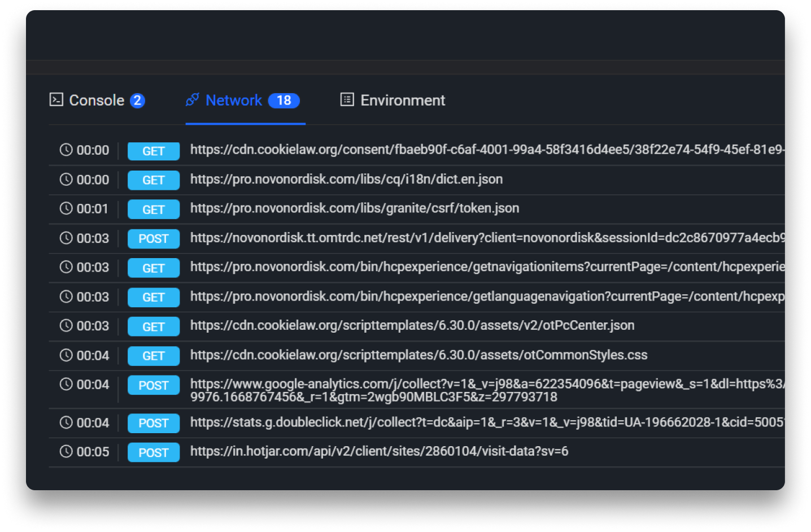The height and width of the screenshot is (532, 811).
Task: Click POST badge for omtrdc delivery request
Action: 154,238
